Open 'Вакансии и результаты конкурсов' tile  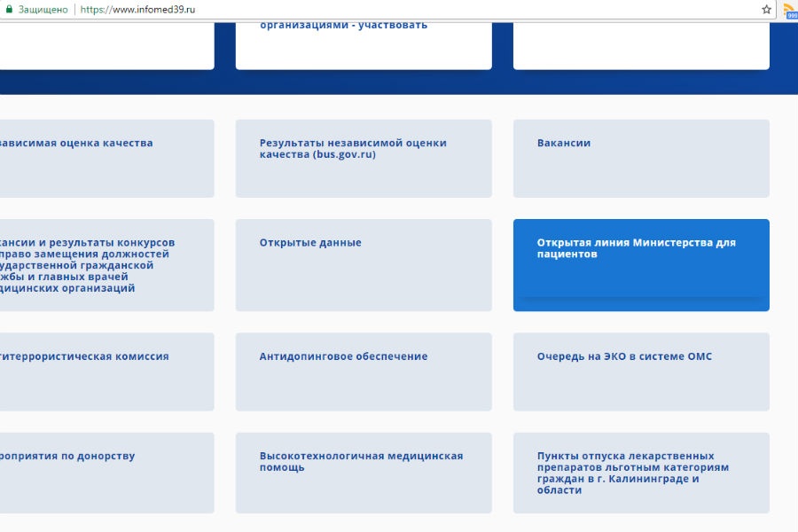click(x=106, y=264)
